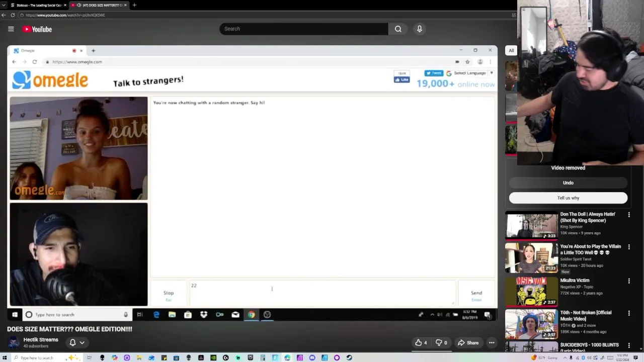644x362 pixels.
Task: Click the YouTube search magnifier button
Action: coord(398,29)
